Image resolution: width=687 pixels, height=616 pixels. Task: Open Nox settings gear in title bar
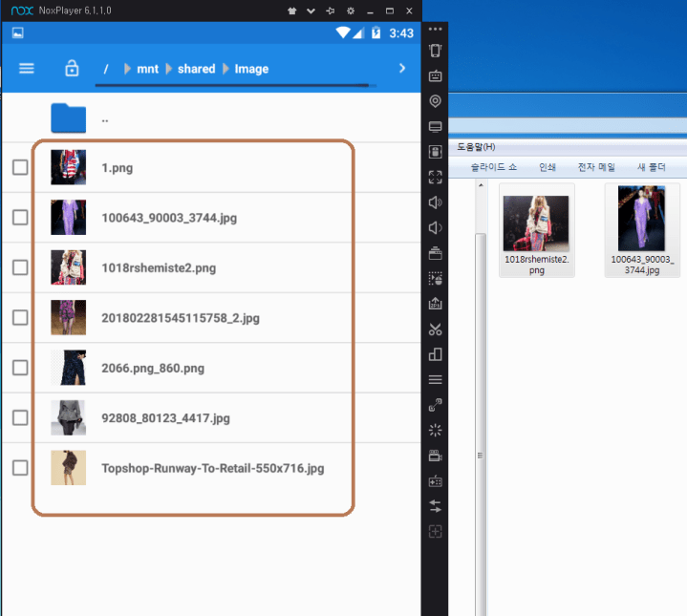click(x=350, y=11)
